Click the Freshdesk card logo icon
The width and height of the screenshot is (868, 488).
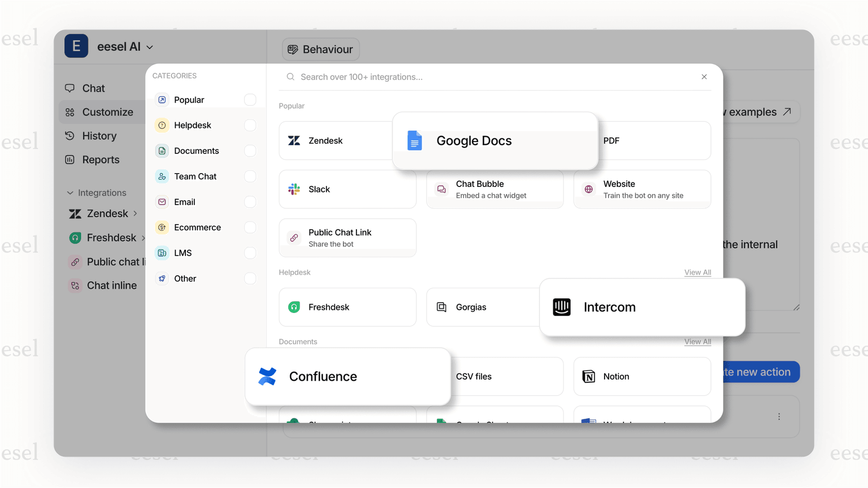pyautogui.click(x=294, y=307)
